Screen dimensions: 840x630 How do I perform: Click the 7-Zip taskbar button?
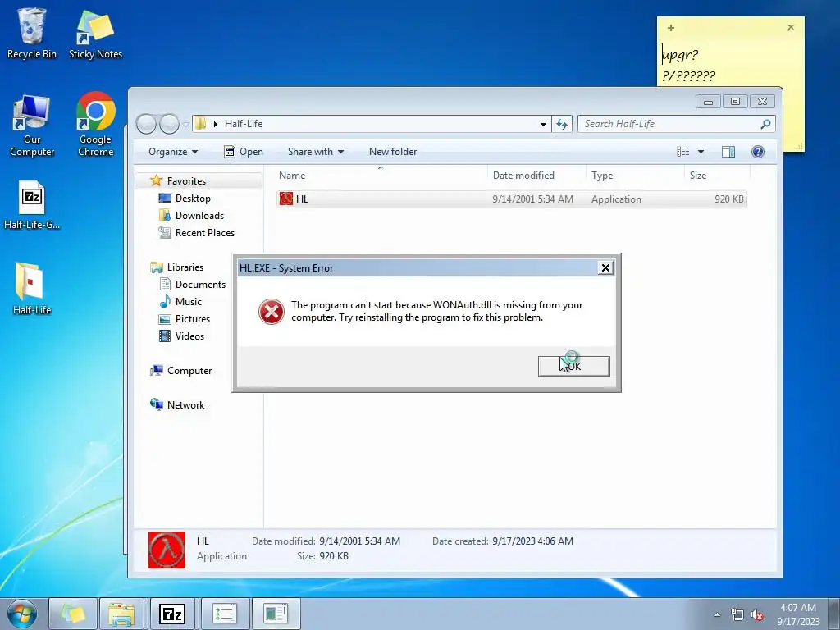pyautogui.click(x=172, y=614)
